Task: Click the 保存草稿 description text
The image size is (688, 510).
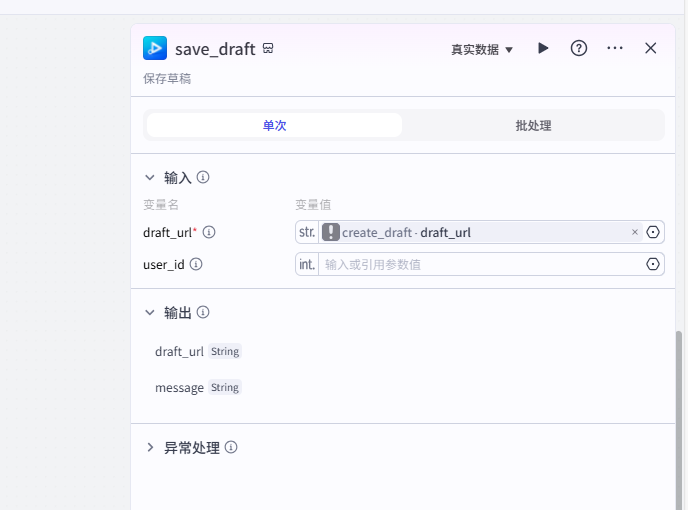Action: click(x=167, y=79)
